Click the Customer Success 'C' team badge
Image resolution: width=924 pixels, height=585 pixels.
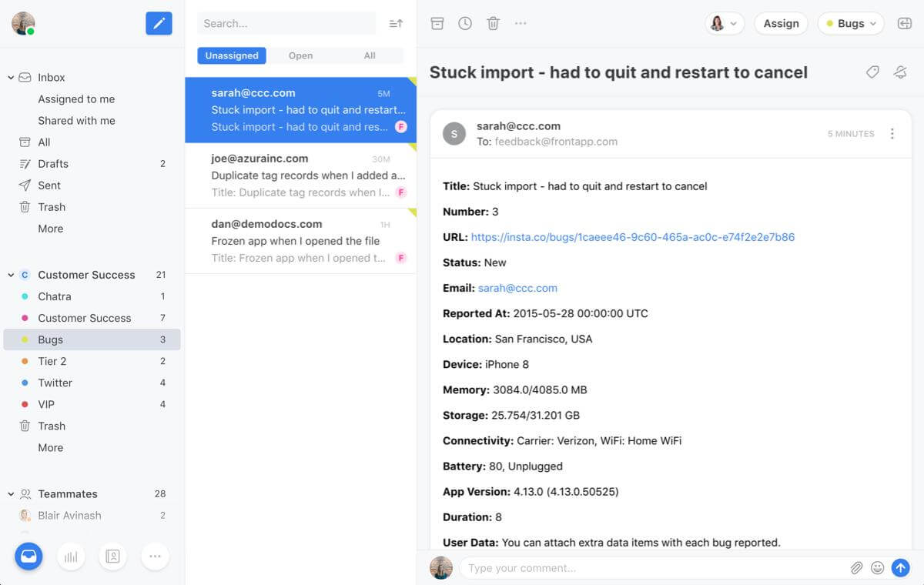click(x=25, y=275)
